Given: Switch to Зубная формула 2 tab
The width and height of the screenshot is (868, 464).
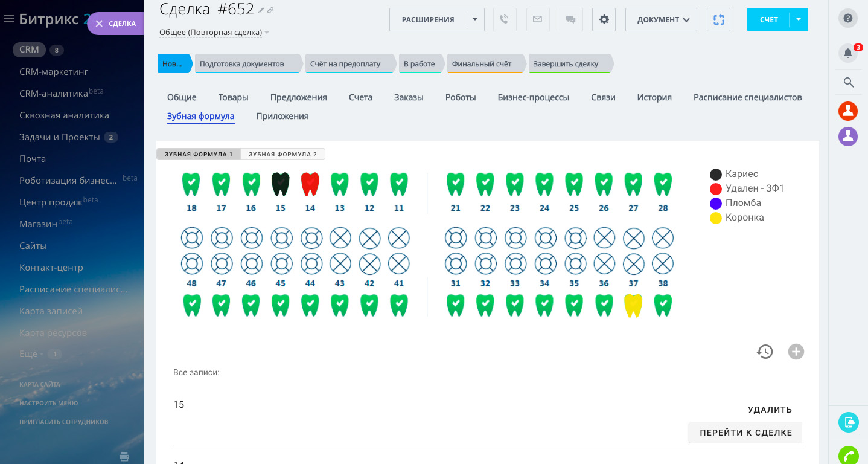Looking at the screenshot, I should [x=282, y=155].
